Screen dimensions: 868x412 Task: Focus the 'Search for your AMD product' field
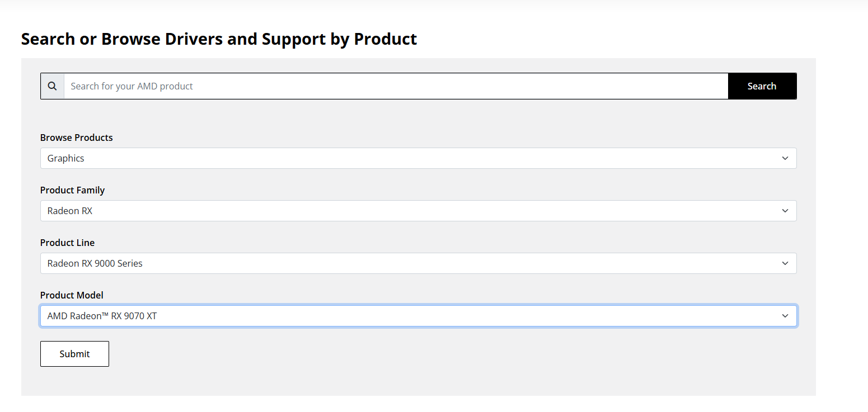pyautogui.click(x=396, y=86)
